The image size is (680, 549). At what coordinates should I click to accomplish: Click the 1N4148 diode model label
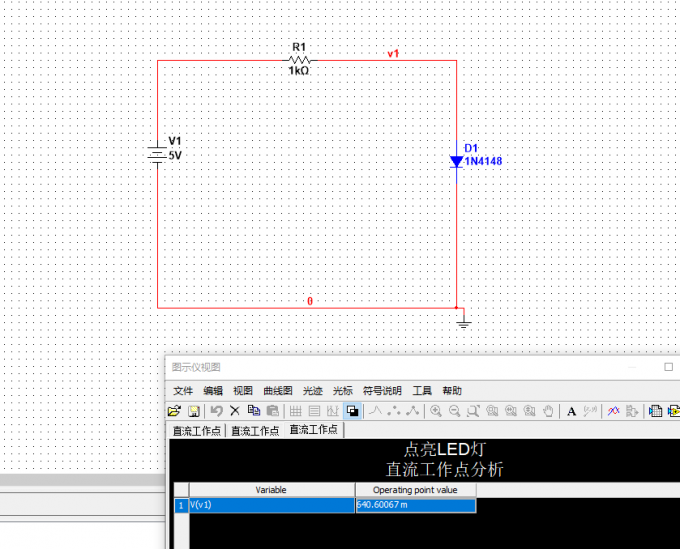[483, 161]
